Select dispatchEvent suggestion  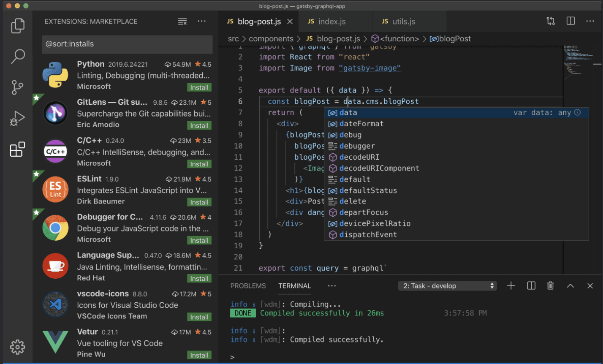point(456,234)
